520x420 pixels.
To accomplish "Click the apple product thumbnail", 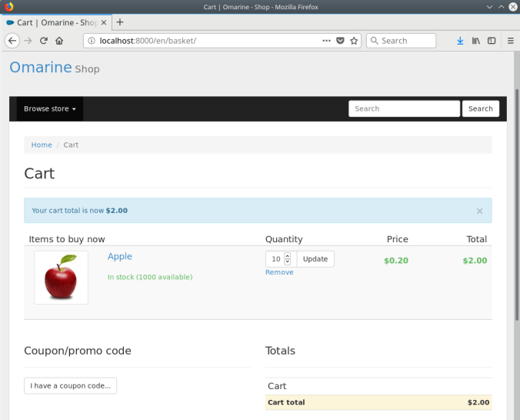I will (x=62, y=278).
